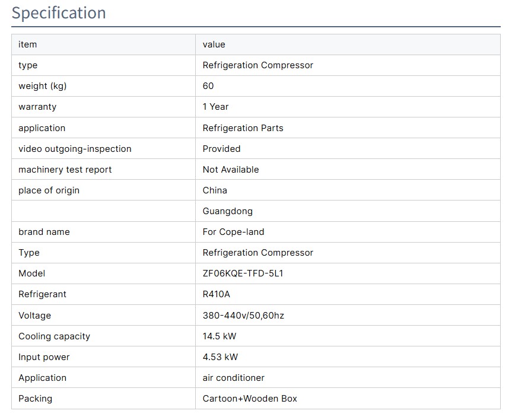Viewport: 512px width, 420px height.
Task: Click the 'Refrigeration Parts' application value
Action: 243,128
